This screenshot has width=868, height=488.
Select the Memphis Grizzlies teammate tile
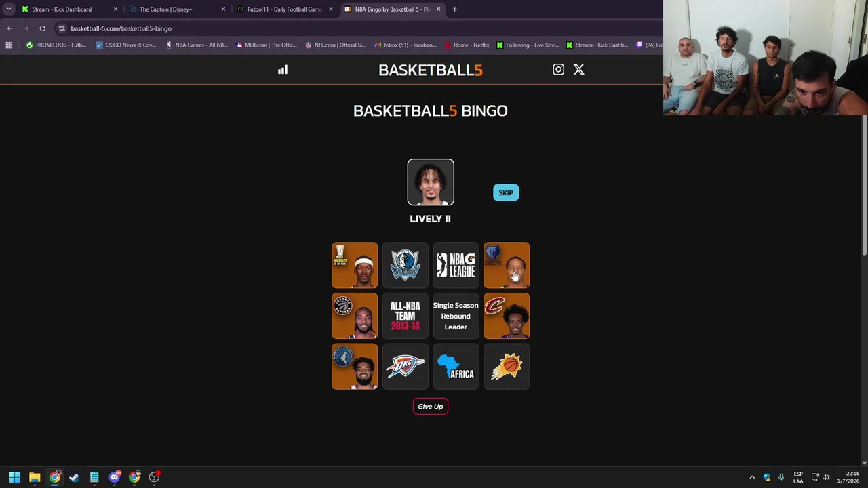pos(507,265)
